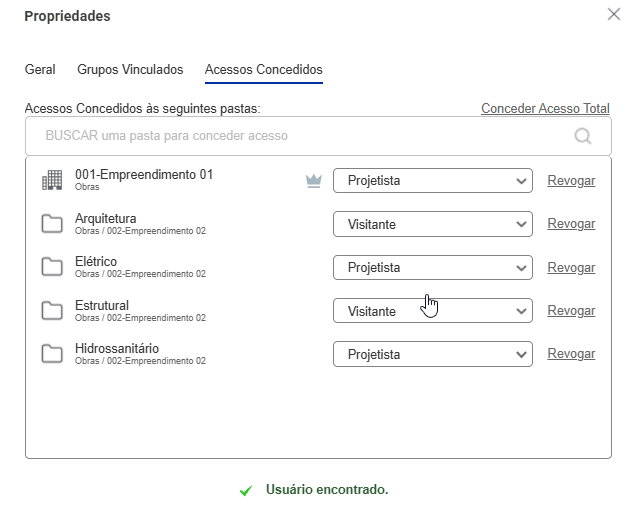The width and height of the screenshot is (629, 531).
Task: Close the Propriedades dialog
Action: [614, 14]
